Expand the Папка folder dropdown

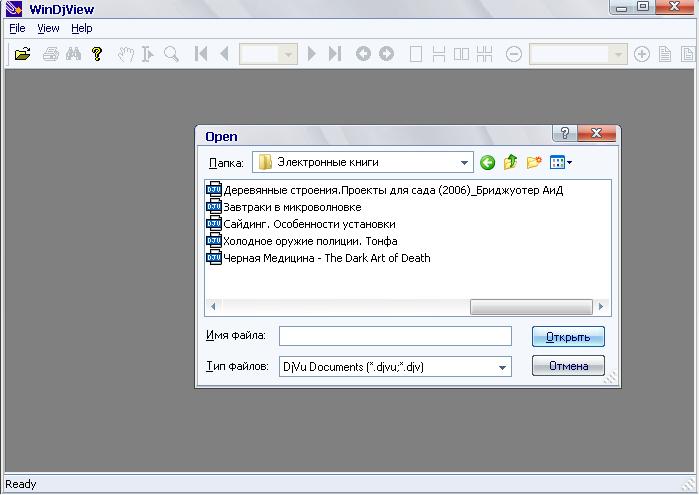point(464,163)
